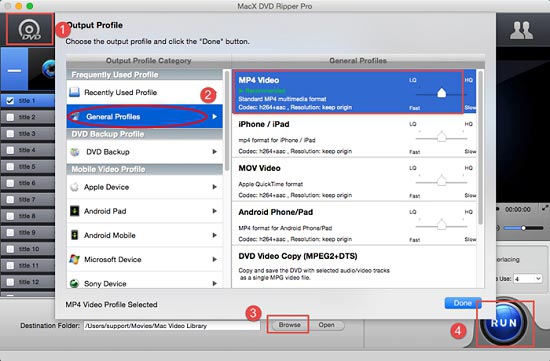
Task: Click the Android Pad icon
Action: [74, 211]
